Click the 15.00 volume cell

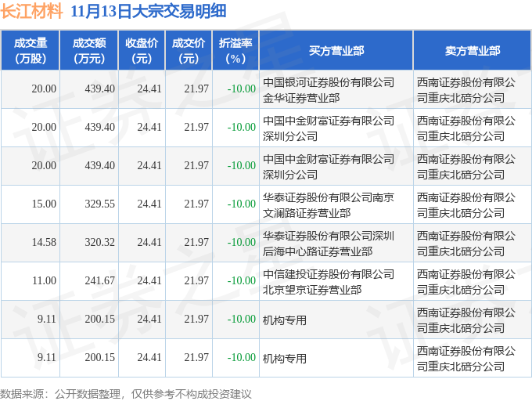point(44,204)
